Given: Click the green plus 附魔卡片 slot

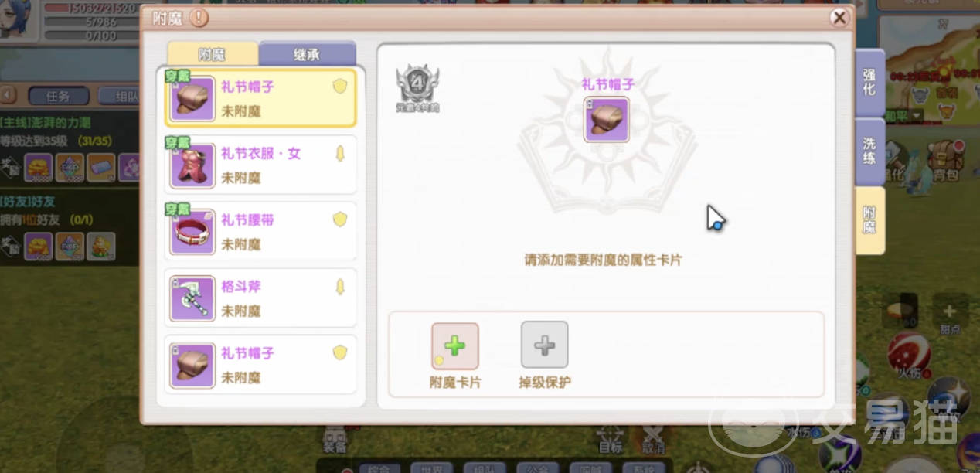Looking at the screenshot, I should (x=455, y=346).
